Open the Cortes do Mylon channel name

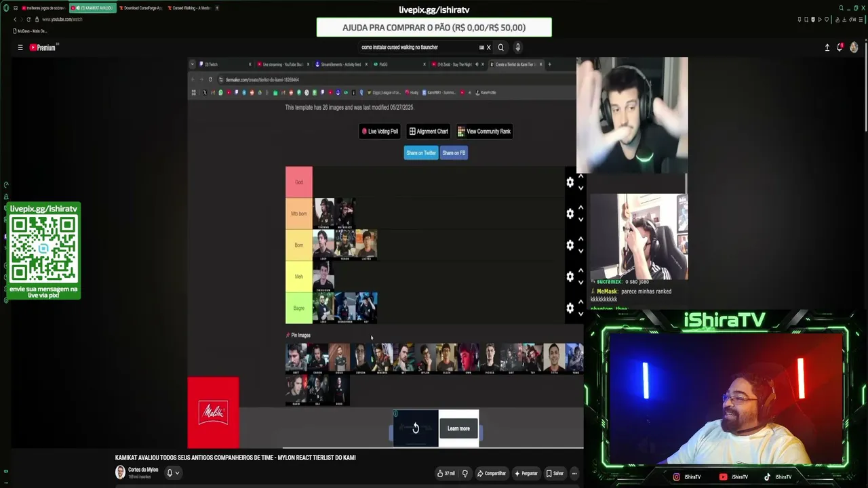(143, 470)
